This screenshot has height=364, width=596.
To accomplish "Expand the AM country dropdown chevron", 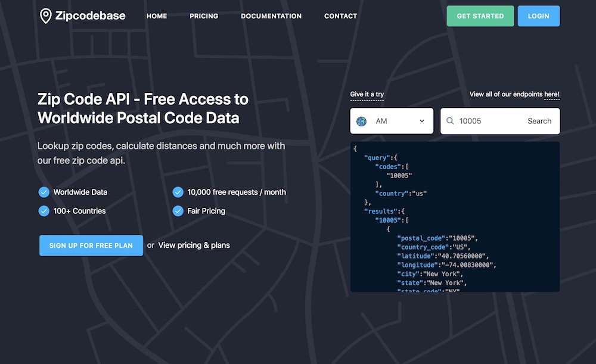I will point(422,121).
